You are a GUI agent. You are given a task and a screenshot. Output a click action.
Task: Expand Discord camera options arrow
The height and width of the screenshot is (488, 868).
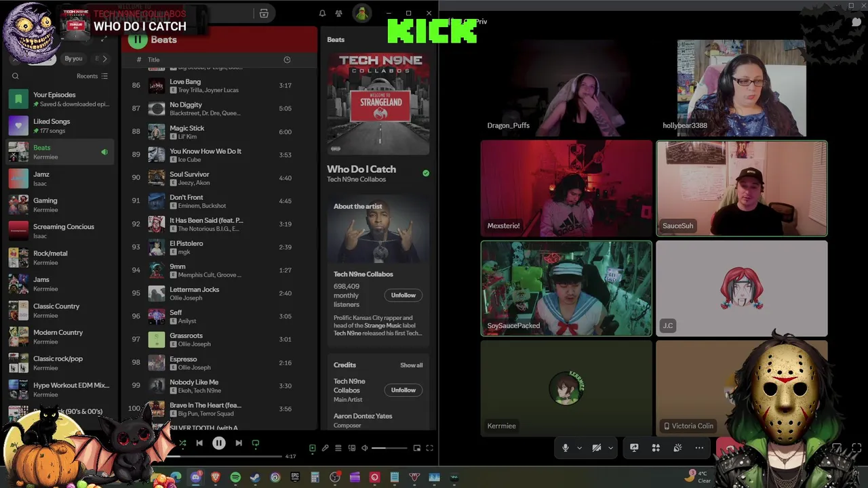(610, 448)
